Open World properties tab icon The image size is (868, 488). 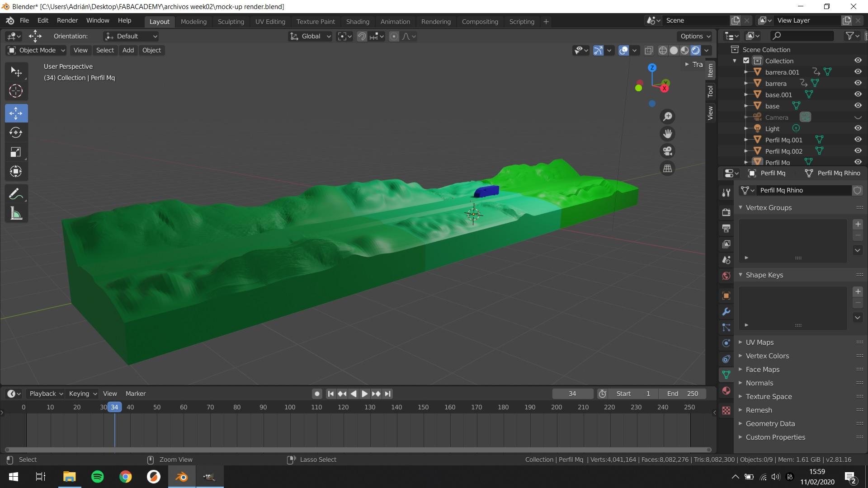click(x=726, y=276)
